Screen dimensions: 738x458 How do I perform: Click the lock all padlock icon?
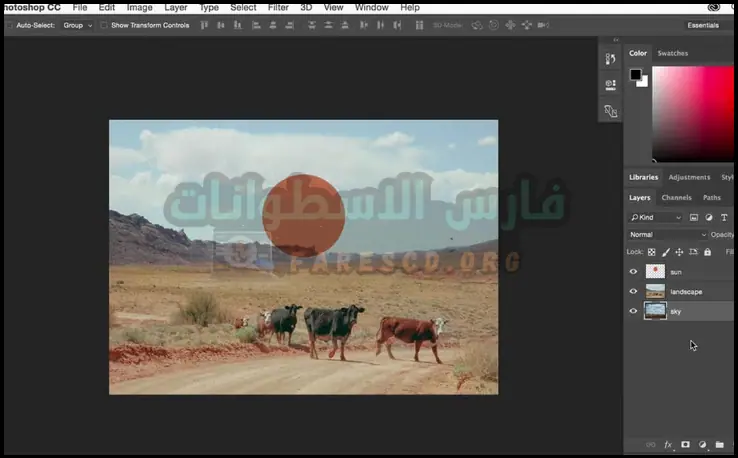click(707, 252)
